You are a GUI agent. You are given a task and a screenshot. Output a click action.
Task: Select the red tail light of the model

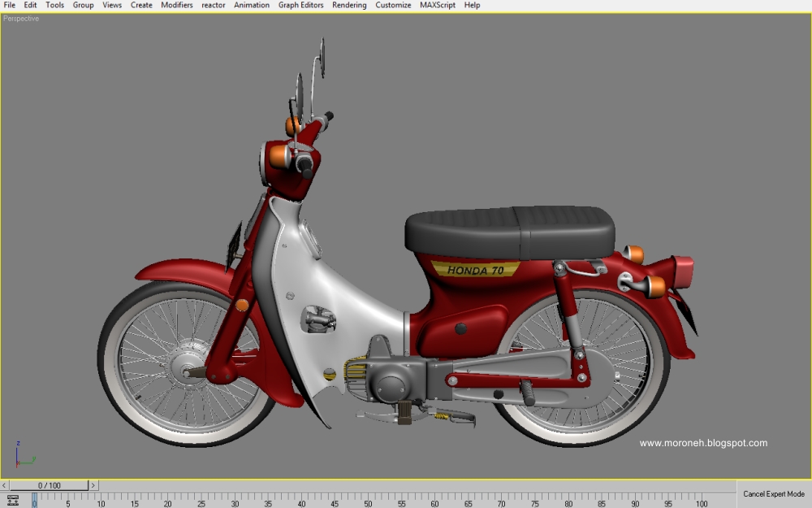tap(683, 272)
